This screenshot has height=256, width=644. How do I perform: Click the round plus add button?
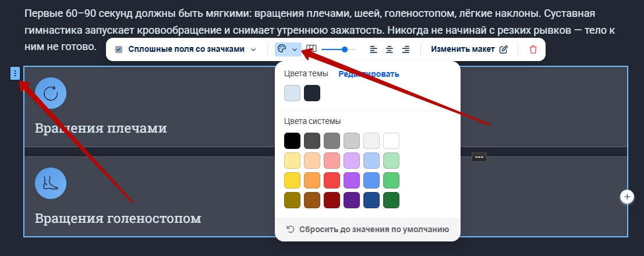[x=627, y=197]
